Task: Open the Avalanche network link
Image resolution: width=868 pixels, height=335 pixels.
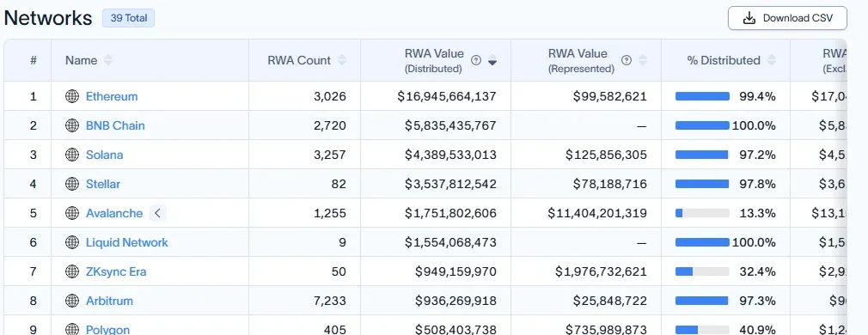Action: click(x=114, y=213)
